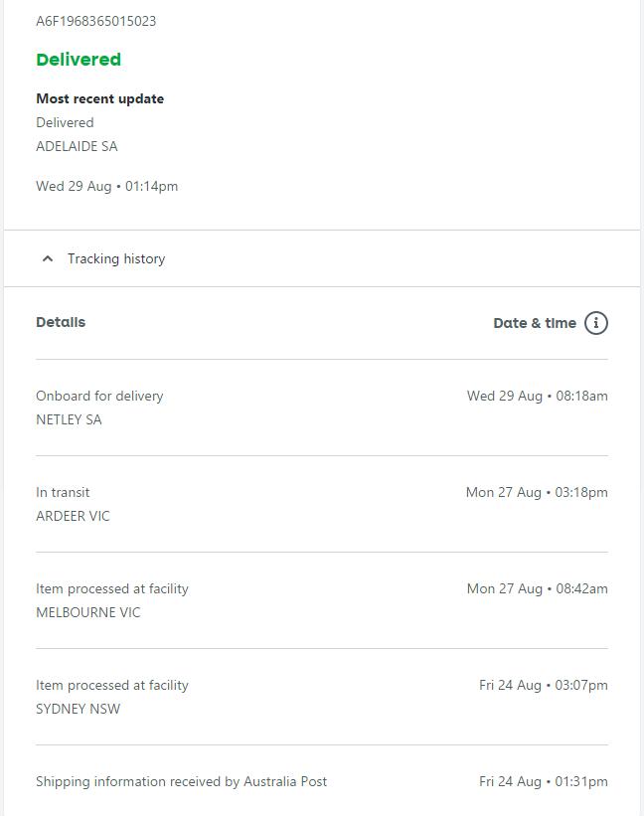Click Shipping information received by Australia Post
Screen dimensions: 644x816
pos(182,781)
